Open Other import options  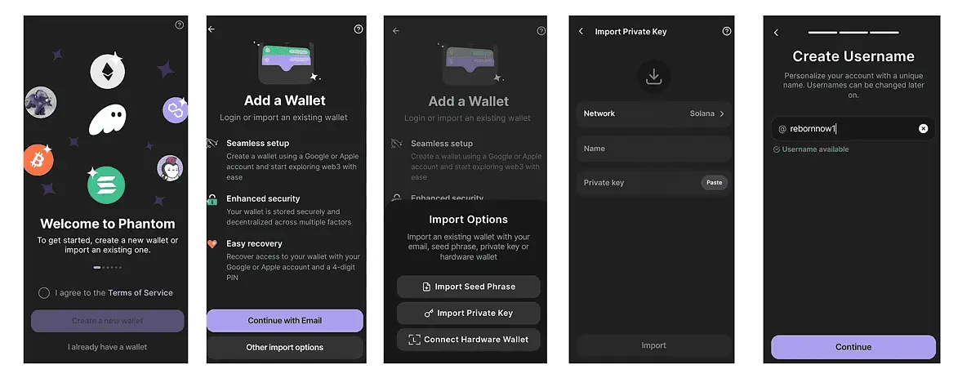285,347
